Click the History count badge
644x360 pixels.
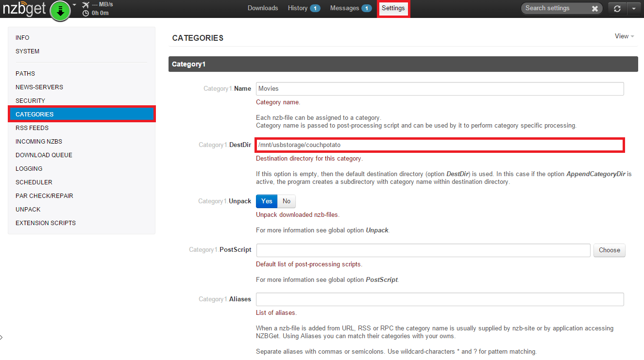point(315,8)
